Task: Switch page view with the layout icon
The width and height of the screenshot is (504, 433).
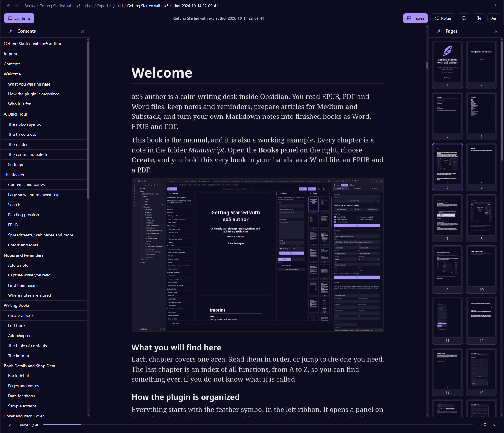Action: coord(479,18)
